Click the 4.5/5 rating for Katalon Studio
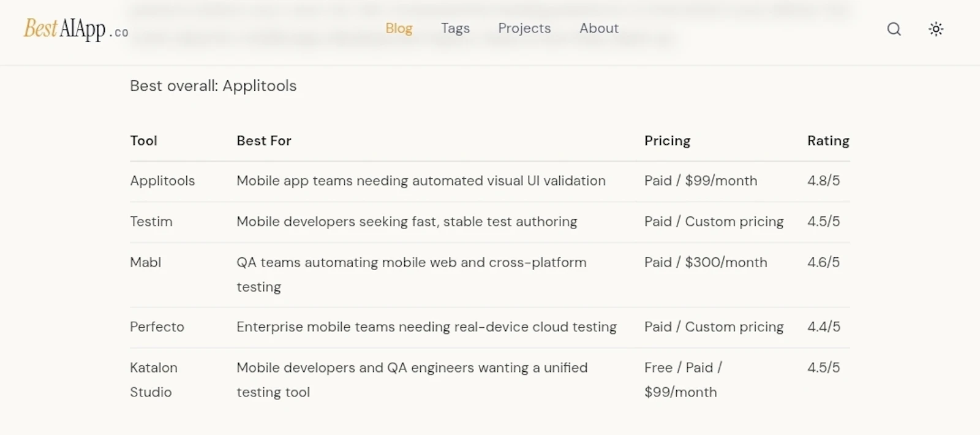 pos(824,368)
